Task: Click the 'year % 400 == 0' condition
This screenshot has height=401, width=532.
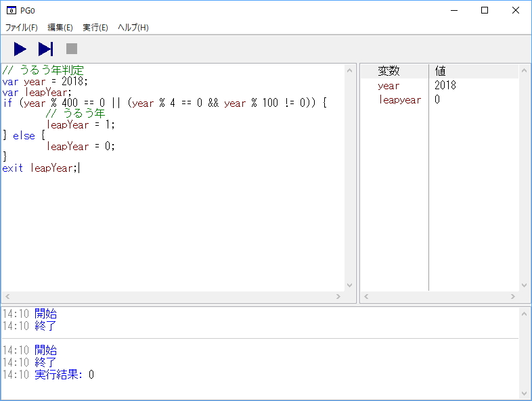Action: [65, 103]
